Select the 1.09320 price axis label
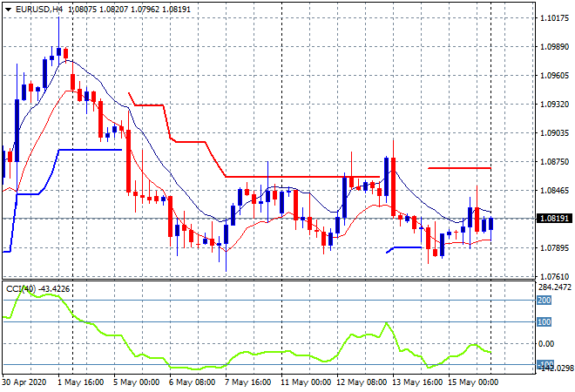 point(555,105)
